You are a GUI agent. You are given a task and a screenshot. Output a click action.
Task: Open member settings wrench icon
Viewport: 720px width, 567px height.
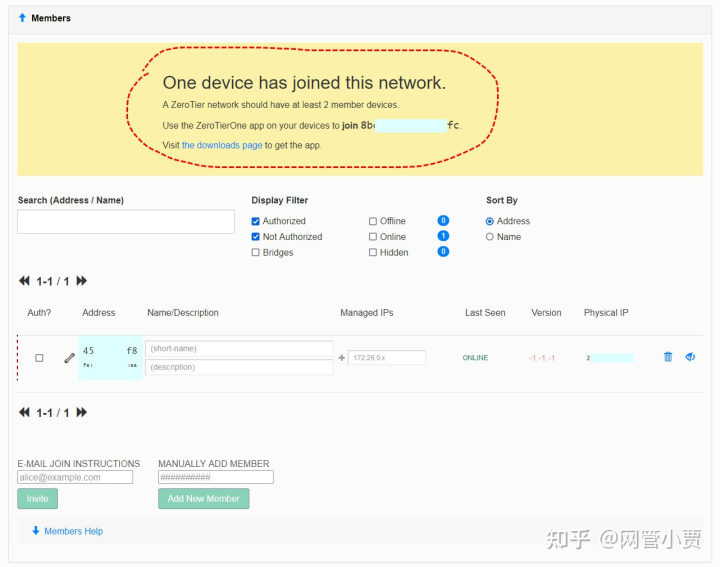[69, 358]
